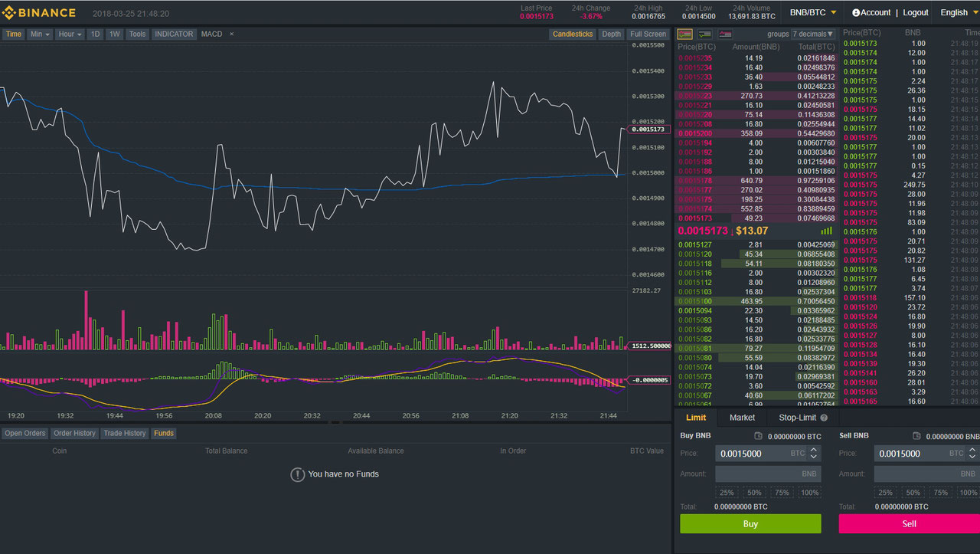Toggle Full Screen chart mode
Viewport: 980px width, 554px height.
[648, 34]
